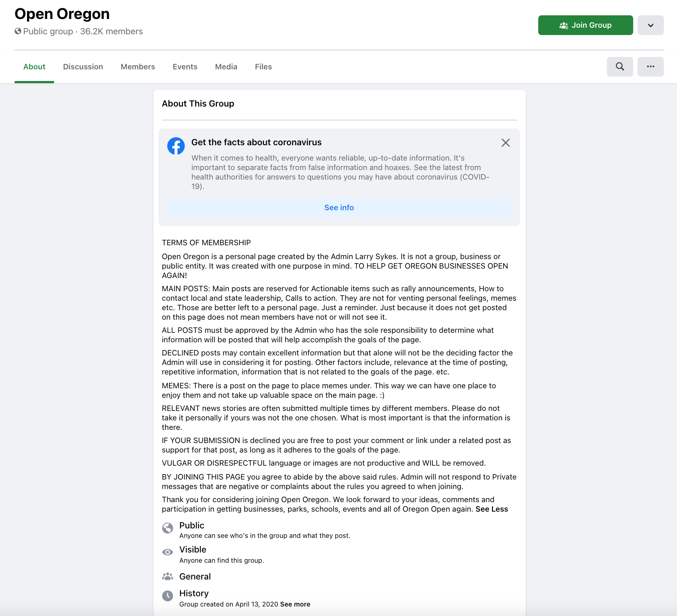Open the Files section
Screen dimensions: 677x616
click(263, 66)
